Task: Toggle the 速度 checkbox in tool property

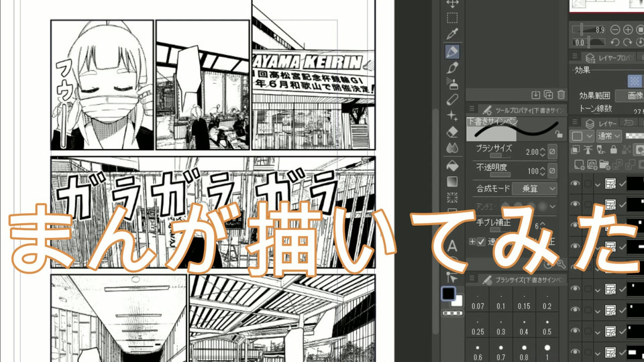Action: [481, 242]
